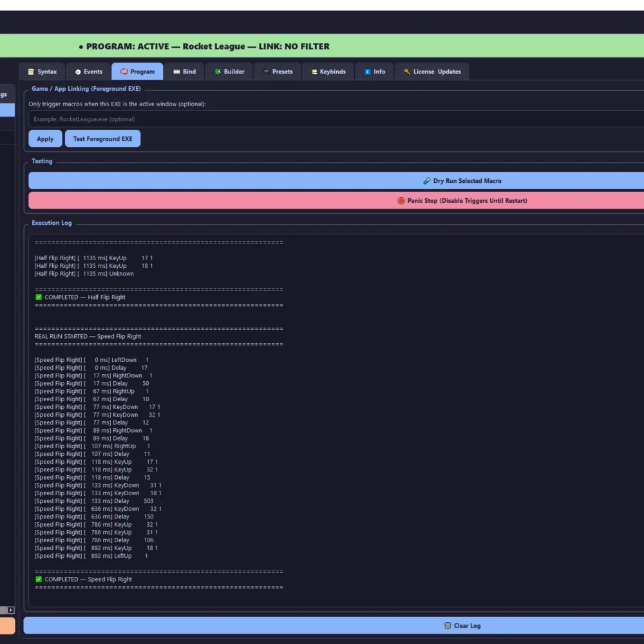Click the Keybinds tab icon
The height and width of the screenshot is (644, 644).
tap(314, 71)
